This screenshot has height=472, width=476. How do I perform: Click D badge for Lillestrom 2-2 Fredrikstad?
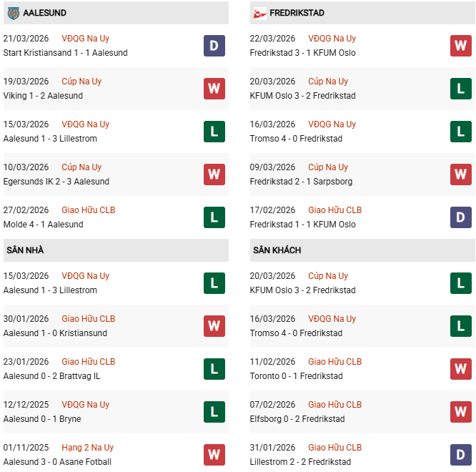pyautogui.click(x=460, y=455)
